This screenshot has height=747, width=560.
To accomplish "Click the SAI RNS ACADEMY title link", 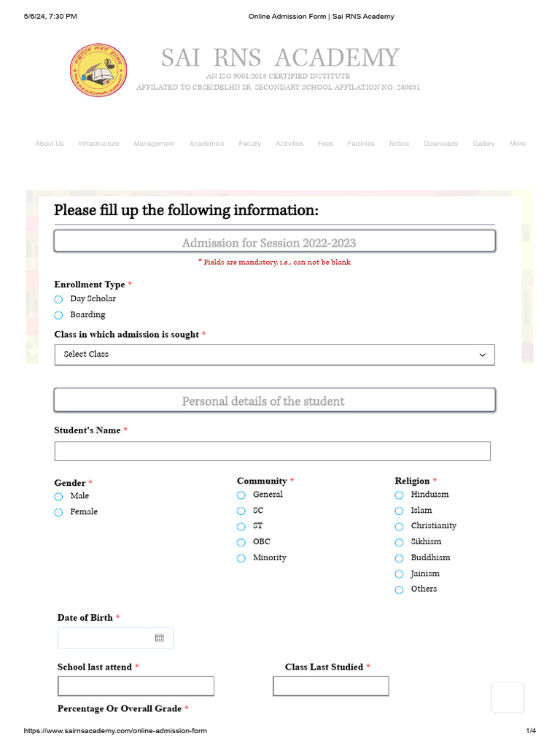I will 280,58.
